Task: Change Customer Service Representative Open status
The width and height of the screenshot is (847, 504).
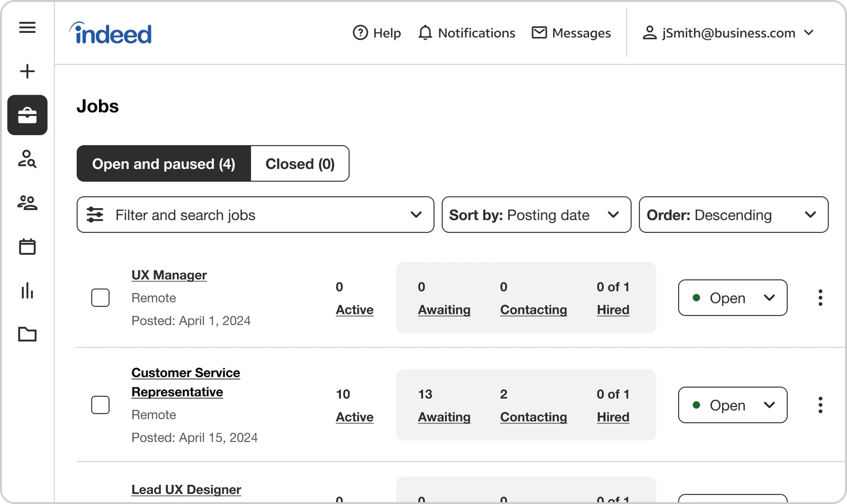Action: [733, 405]
